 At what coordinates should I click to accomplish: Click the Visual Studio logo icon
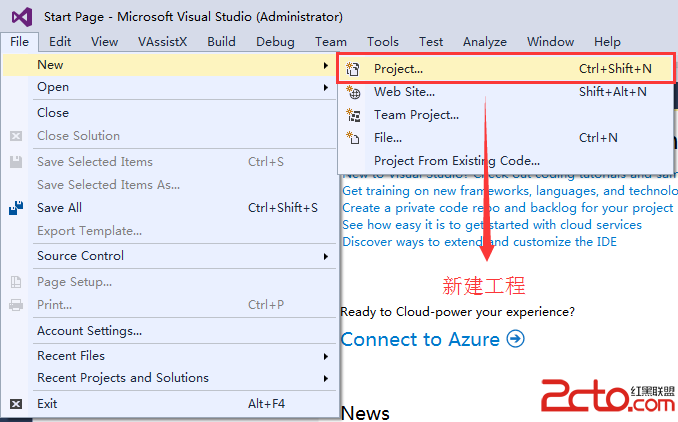pos(22,17)
